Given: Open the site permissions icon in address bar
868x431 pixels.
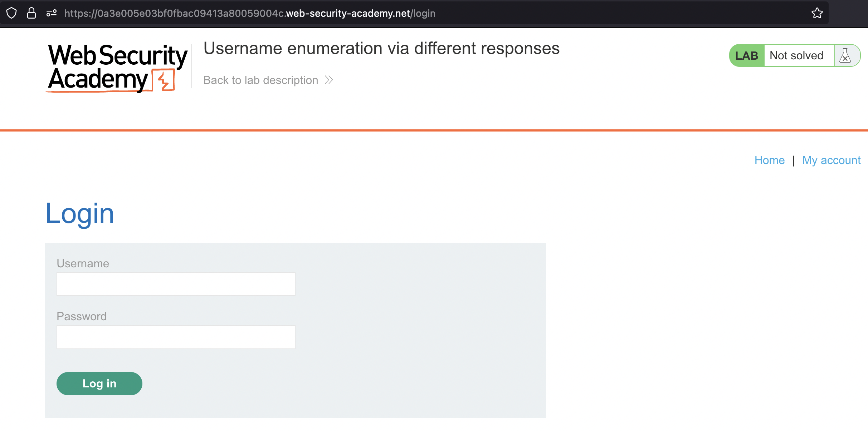Looking at the screenshot, I should (x=52, y=13).
